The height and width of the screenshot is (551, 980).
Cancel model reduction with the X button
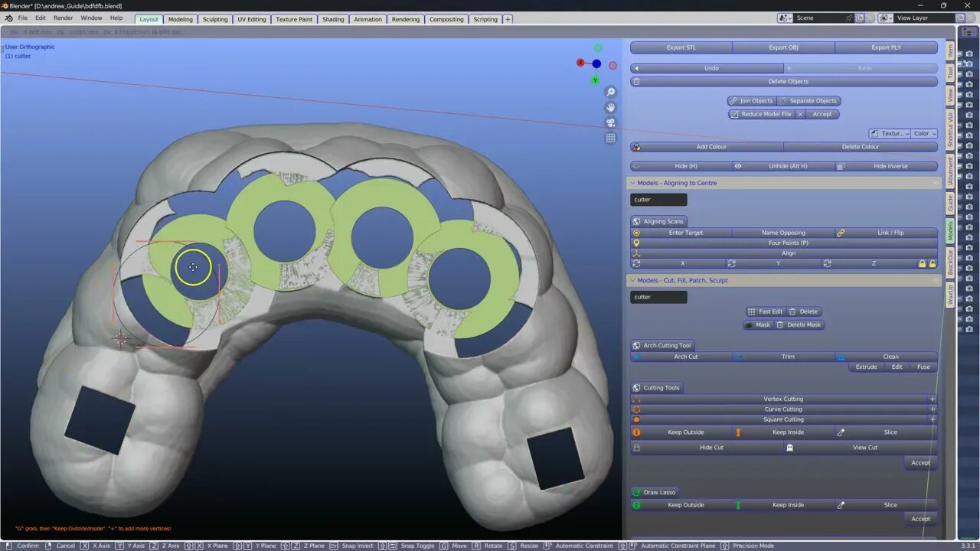coord(800,114)
